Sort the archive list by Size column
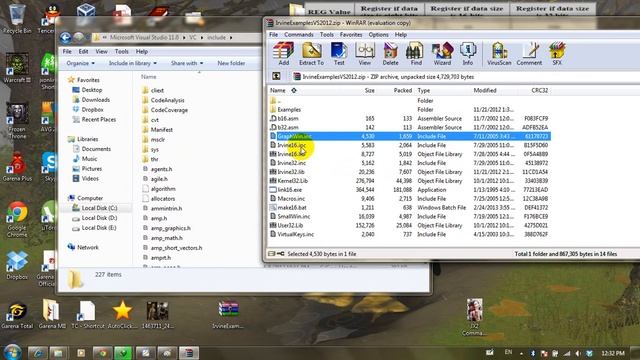640x360 pixels. pos(369,90)
